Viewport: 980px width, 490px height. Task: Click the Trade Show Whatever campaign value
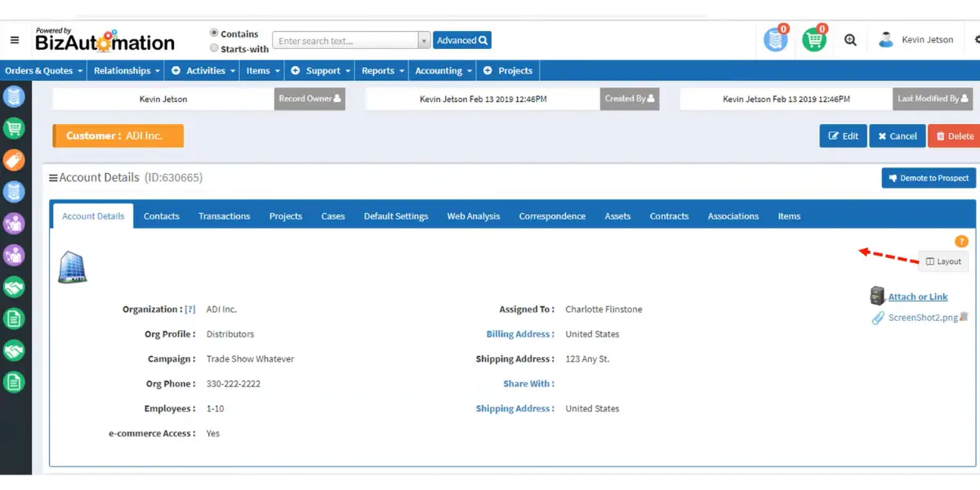click(250, 359)
